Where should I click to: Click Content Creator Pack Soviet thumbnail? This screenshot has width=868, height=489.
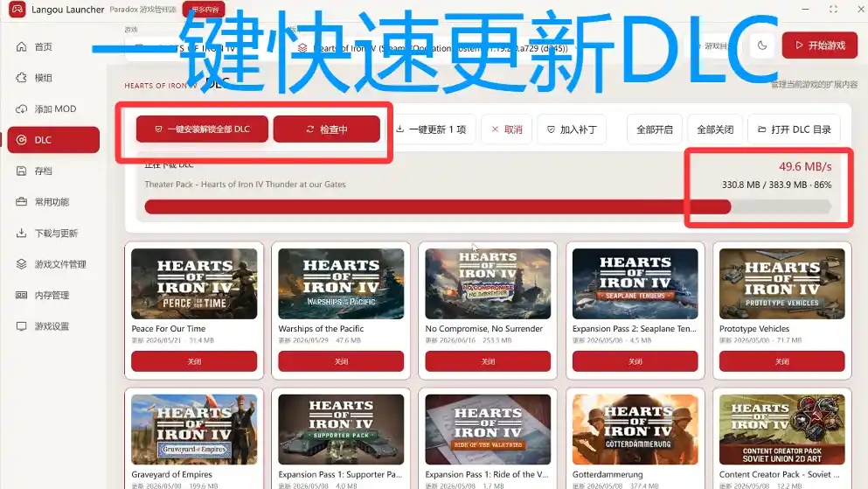(781, 430)
